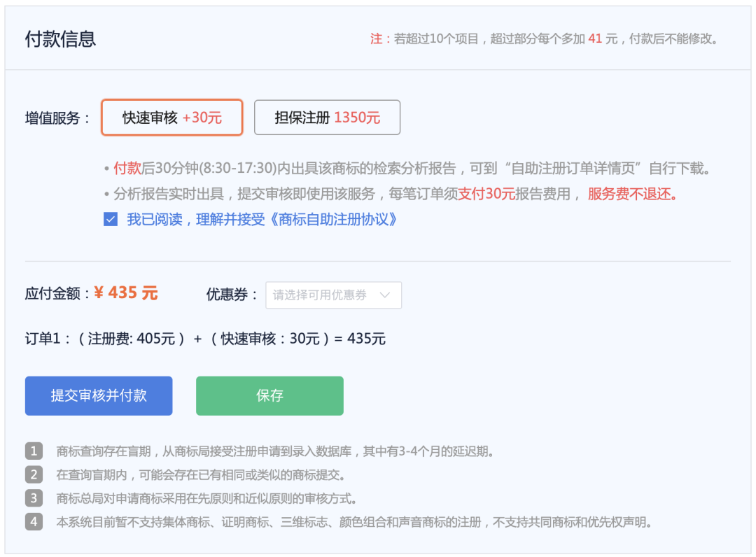The width and height of the screenshot is (756, 557).
Task: Toggle the 我已阅读 agreement checkbox
Action: point(110,220)
